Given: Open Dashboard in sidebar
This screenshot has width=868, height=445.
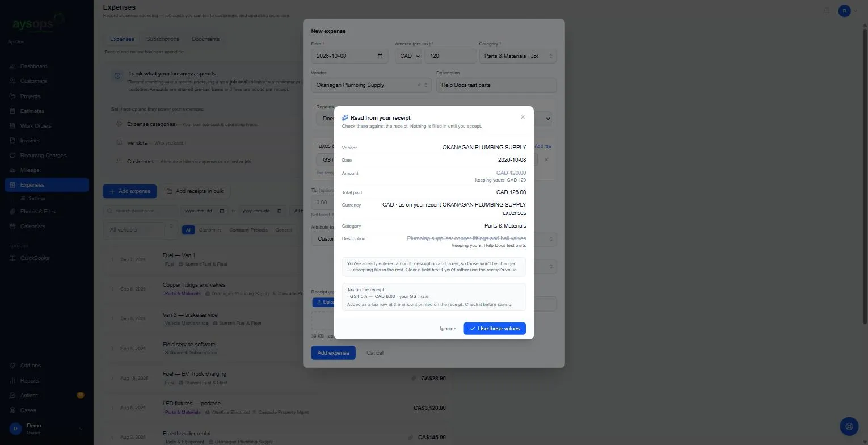Looking at the screenshot, I should (x=33, y=66).
